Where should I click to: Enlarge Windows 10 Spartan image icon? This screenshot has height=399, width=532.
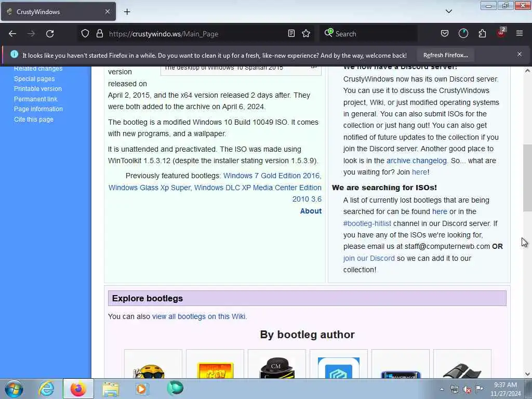tap(314, 68)
